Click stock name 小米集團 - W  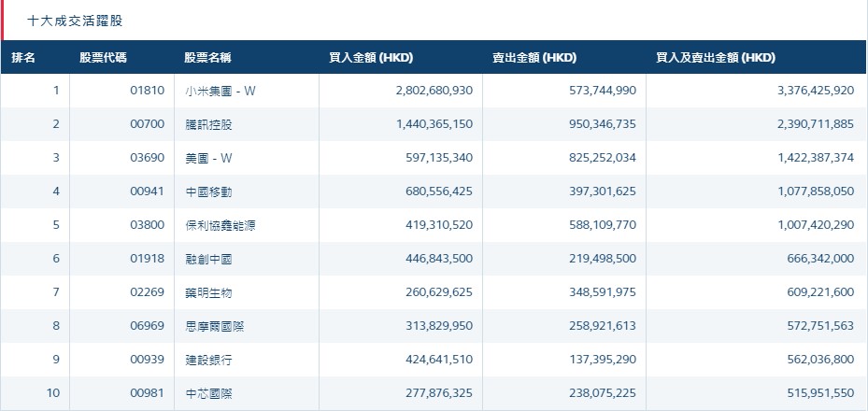[x=221, y=91]
